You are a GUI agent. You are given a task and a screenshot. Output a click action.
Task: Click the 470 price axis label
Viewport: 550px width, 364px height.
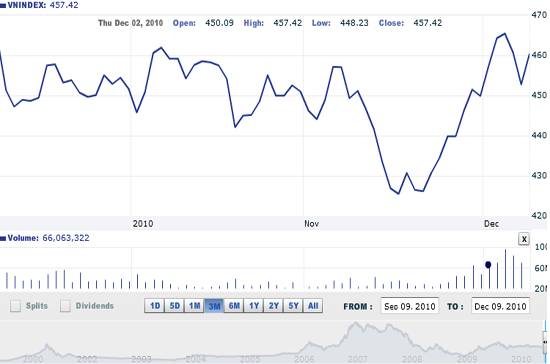tap(539, 15)
